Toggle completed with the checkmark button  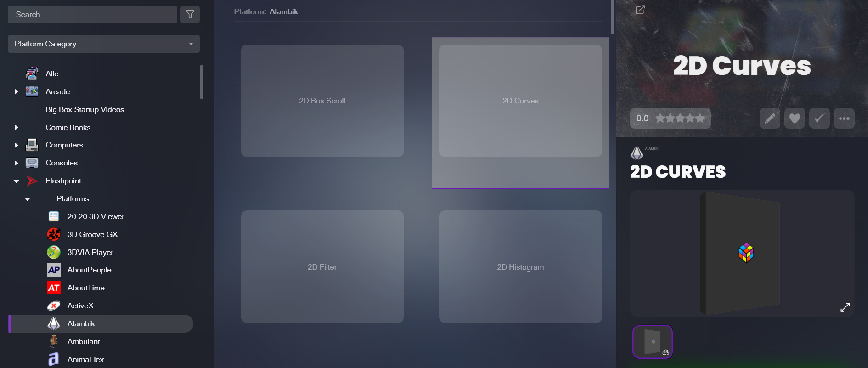click(819, 119)
